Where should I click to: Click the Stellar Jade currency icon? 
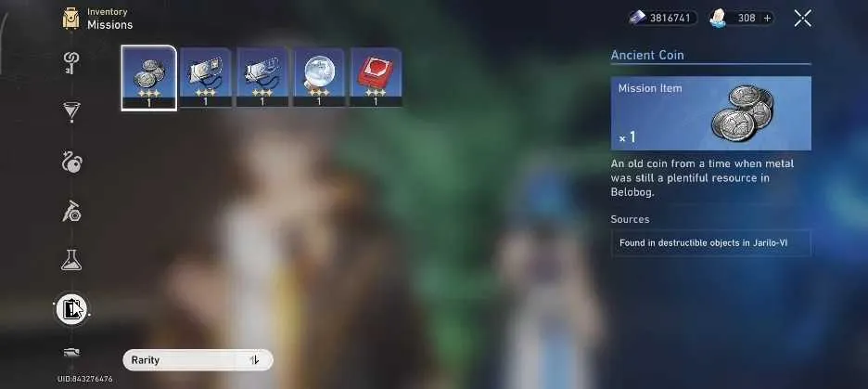click(x=718, y=19)
